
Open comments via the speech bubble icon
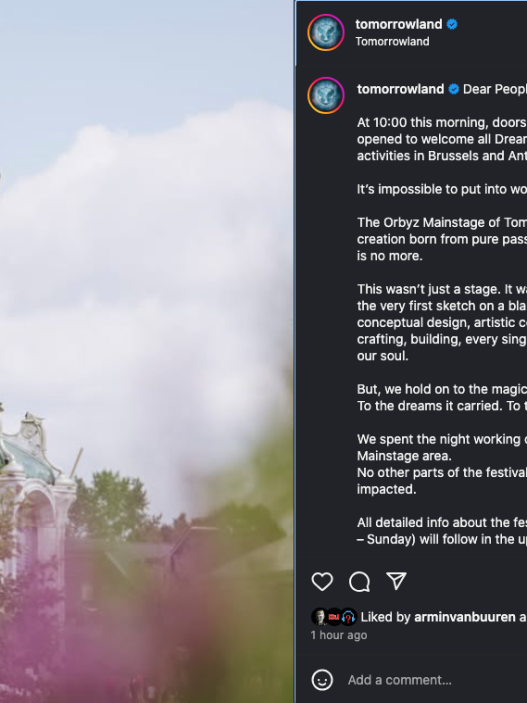click(359, 581)
